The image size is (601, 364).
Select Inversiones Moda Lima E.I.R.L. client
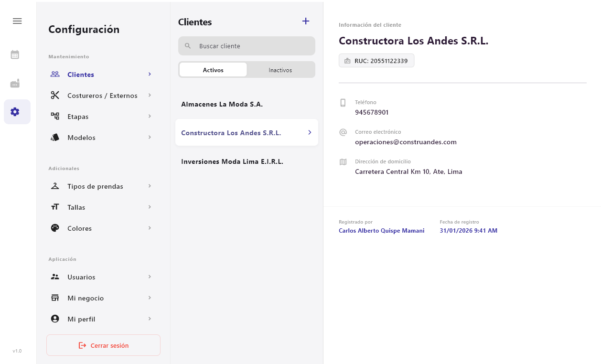click(x=232, y=162)
